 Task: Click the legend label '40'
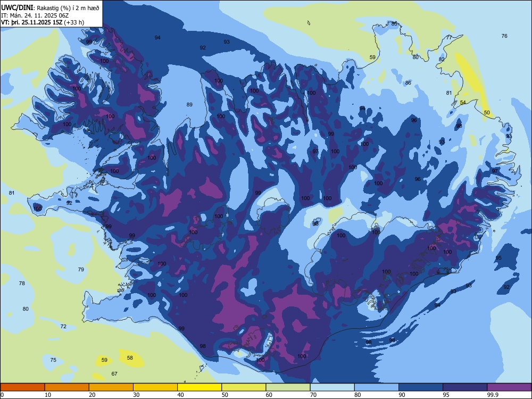click(180, 395)
